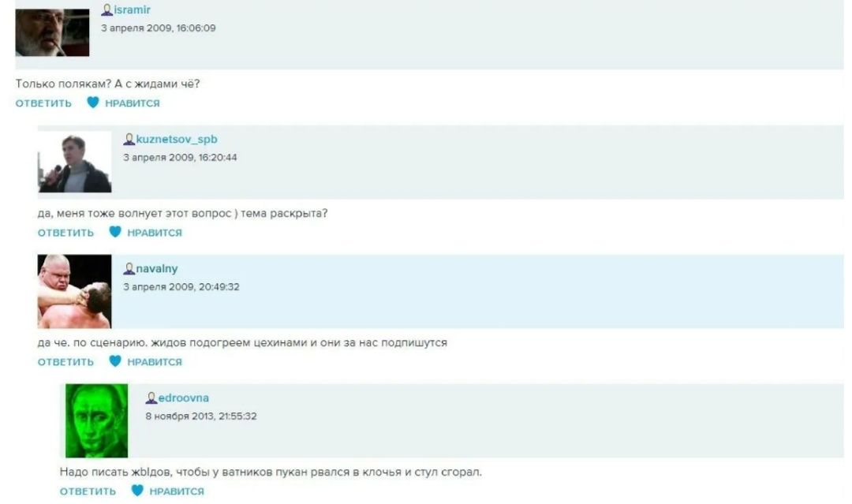Reply to edroovna's comment via ОТВЕТИТЬ

tap(88, 491)
